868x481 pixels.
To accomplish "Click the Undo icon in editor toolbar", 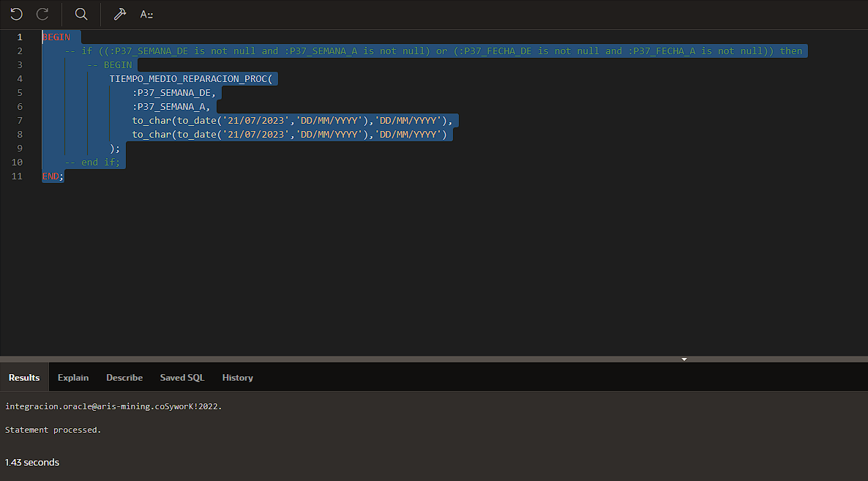I will 16,14.
